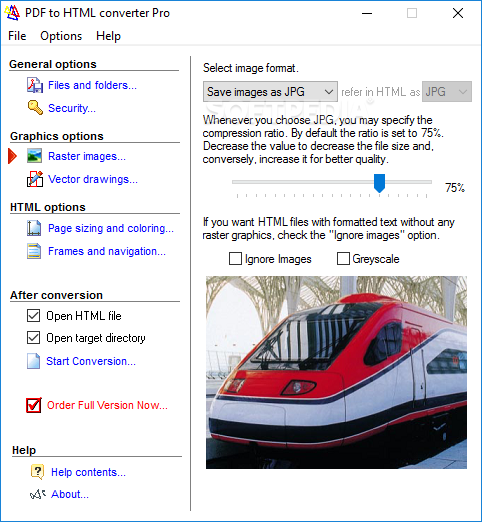Open the File menu

[x=17, y=36]
